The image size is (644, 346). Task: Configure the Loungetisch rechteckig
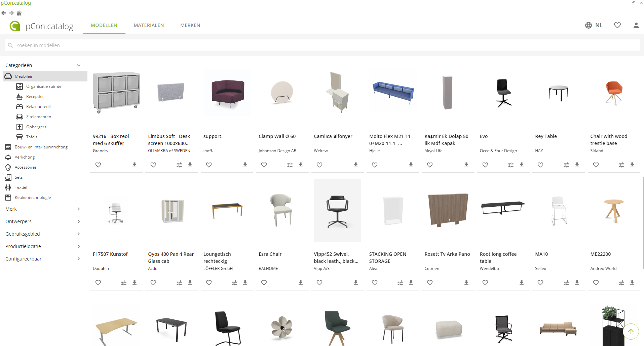[234, 283]
